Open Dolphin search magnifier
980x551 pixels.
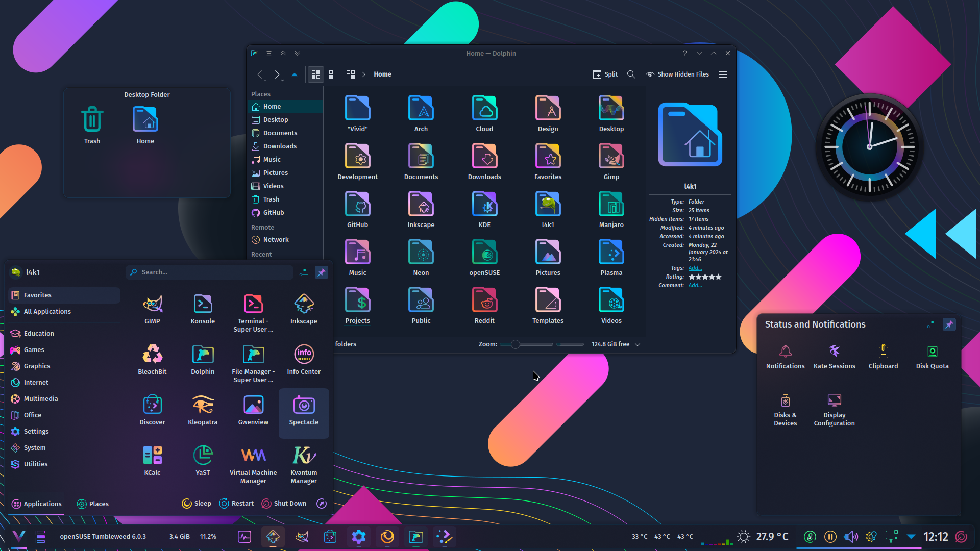pyautogui.click(x=631, y=74)
